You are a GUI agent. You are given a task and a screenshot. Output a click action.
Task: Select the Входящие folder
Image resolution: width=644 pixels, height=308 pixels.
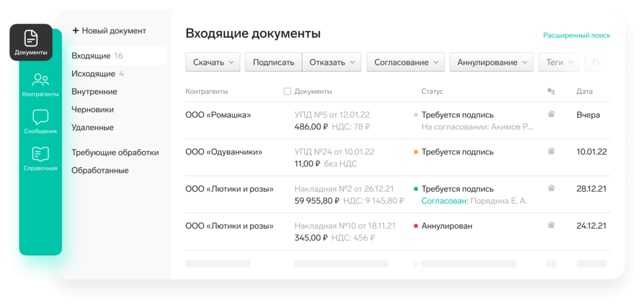[91, 55]
